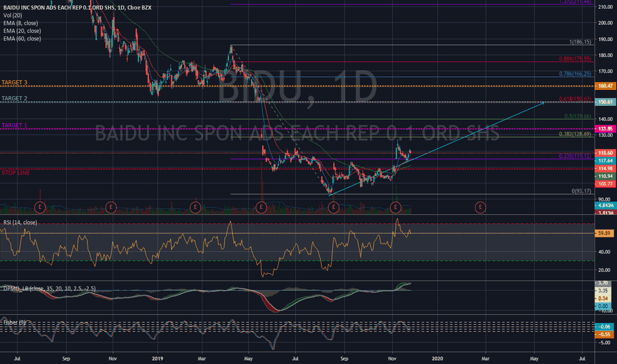This screenshot has height=364, width=617.
Task: Click the 2019 label on time axis
Action: point(158,359)
